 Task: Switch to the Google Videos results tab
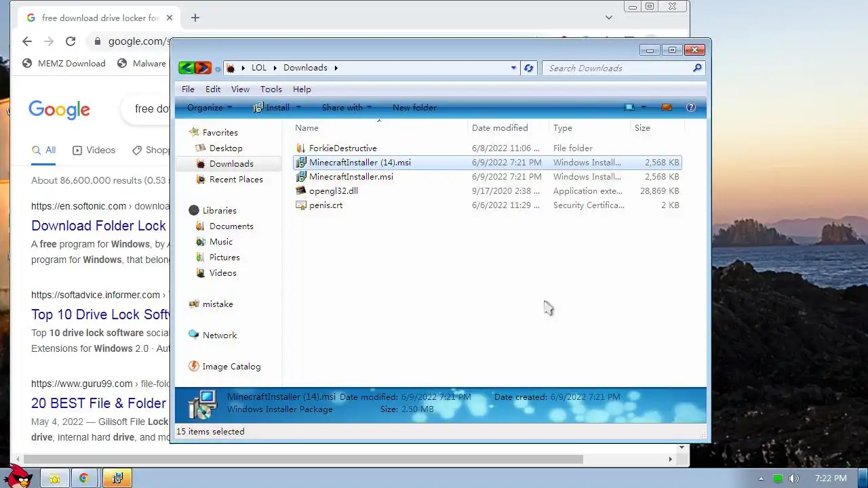click(x=94, y=150)
